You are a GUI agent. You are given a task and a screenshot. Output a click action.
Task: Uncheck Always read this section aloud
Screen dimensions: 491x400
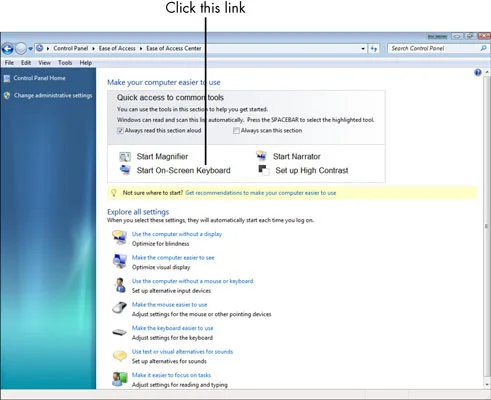120,131
